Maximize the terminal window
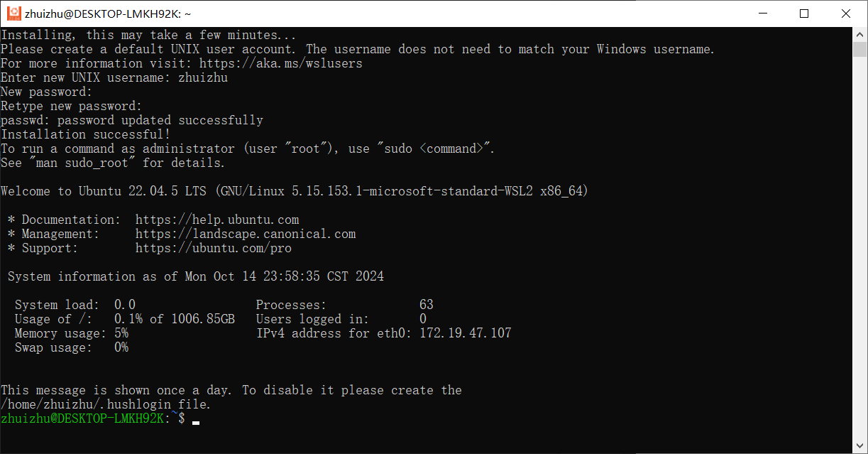868x454 pixels. [803, 13]
